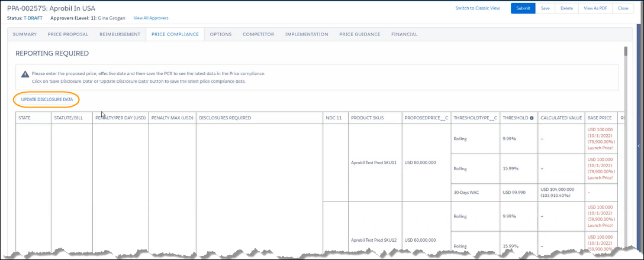Image resolution: width=644 pixels, height=260 pixels.
Task: Open the Competitor tab
Action: point(258,34)
